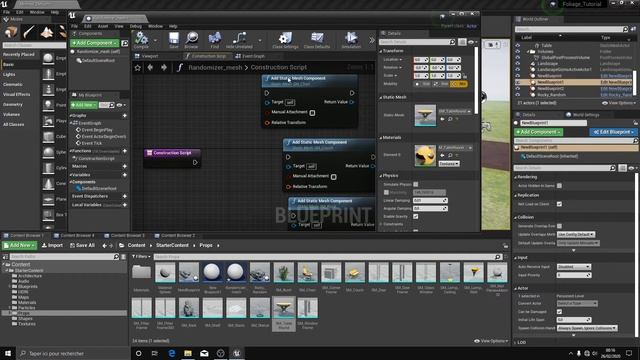Image resolution: width=640 pixels, height=360 pixels.
Task: Click the Add Component button in blueprint editor
Action: coord(94,43)
